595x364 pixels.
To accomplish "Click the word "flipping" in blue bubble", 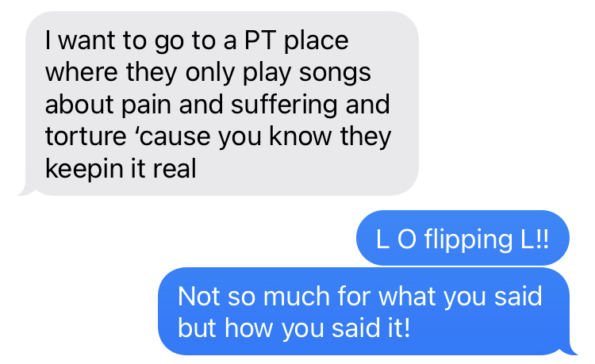I will pyautogui.click(x=469, y=240).
